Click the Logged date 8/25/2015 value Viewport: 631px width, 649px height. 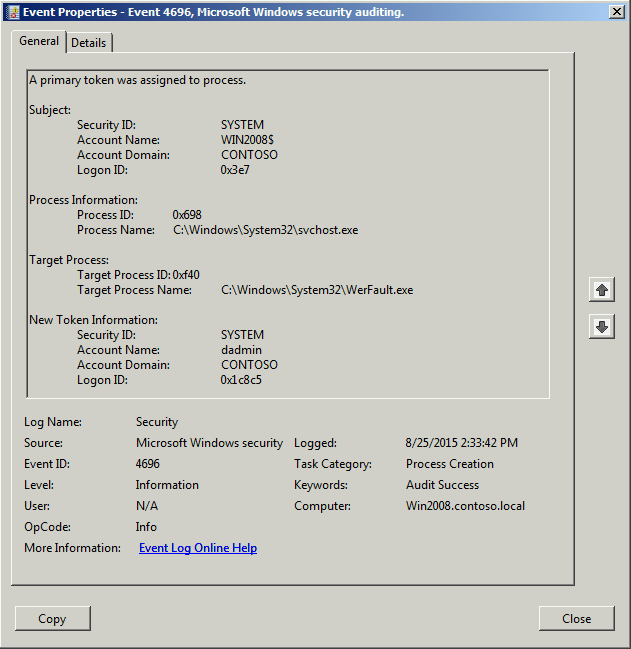pyautogui.click(x=461, y=443)
